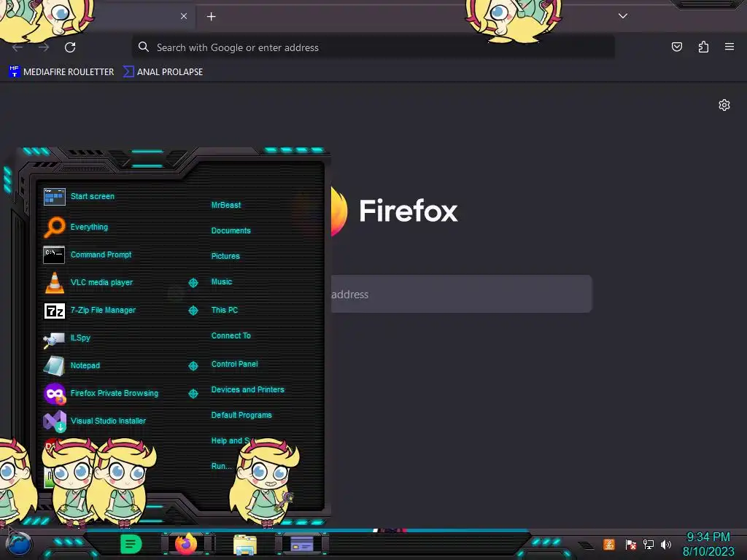Open Run... dialog
The height and width of the screenshot is (560, 747).
tap(221, 466)
